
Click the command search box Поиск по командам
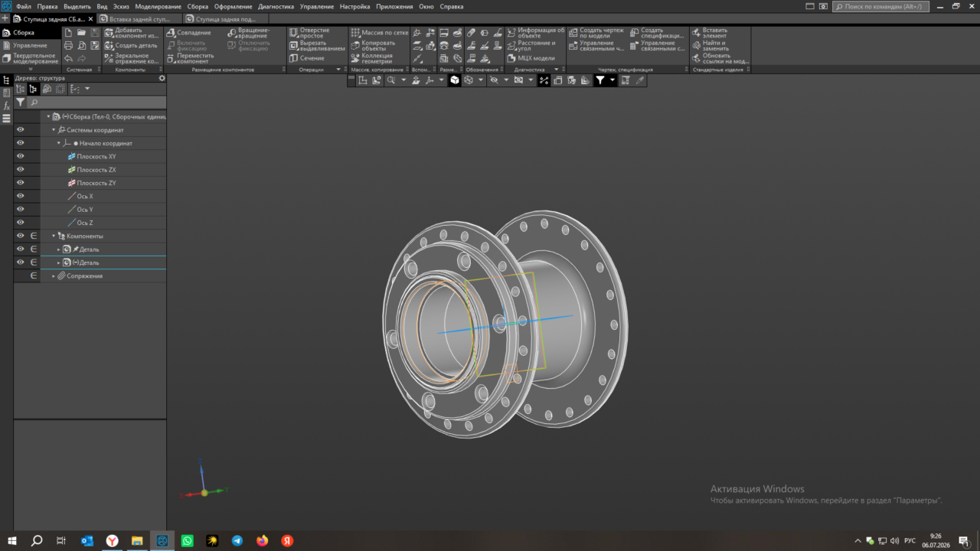[881, 6]
